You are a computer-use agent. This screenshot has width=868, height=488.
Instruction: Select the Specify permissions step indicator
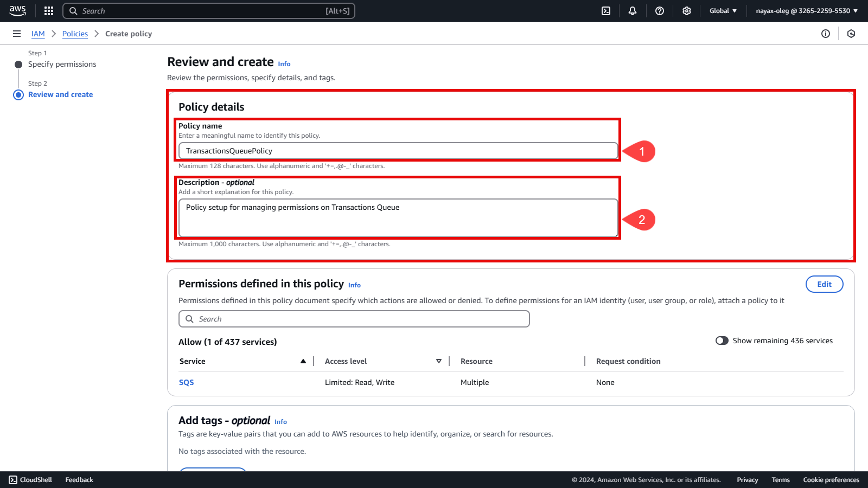coord(18,65)
